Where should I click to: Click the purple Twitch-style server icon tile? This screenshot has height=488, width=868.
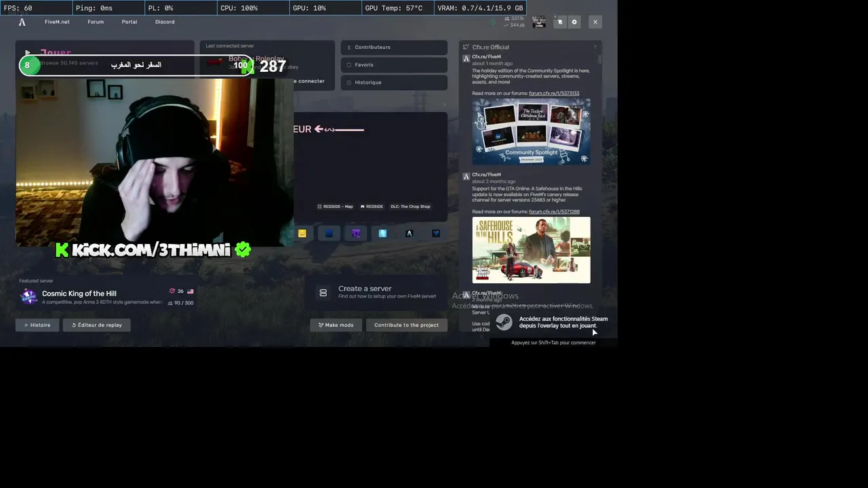(x=356, y=233)
